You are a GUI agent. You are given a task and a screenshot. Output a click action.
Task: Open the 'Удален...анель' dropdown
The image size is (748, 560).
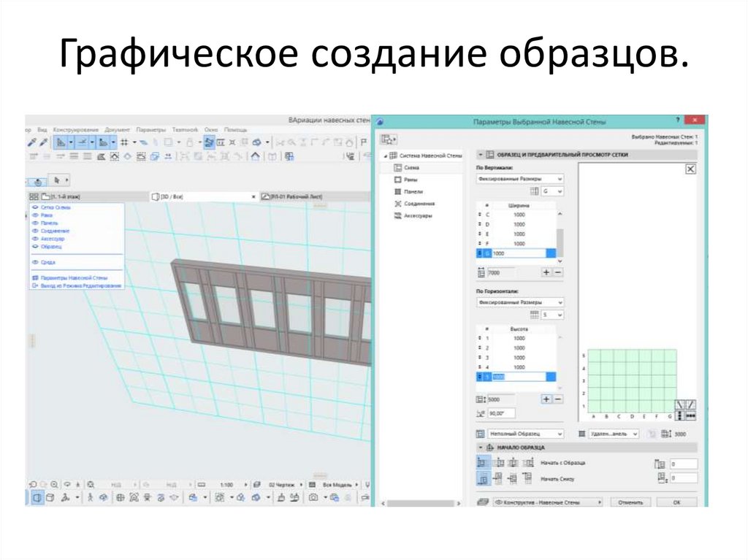614,434
